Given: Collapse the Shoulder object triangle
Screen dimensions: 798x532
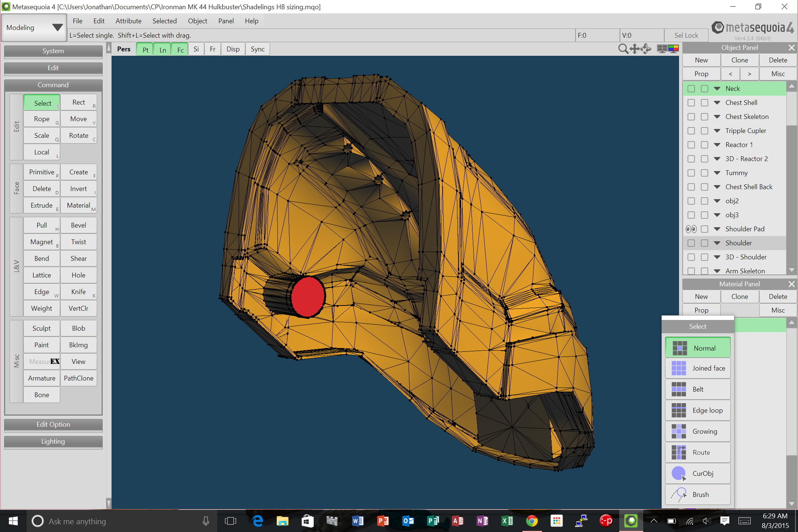Looking at the screenshot, I should [x=717, y=243].
